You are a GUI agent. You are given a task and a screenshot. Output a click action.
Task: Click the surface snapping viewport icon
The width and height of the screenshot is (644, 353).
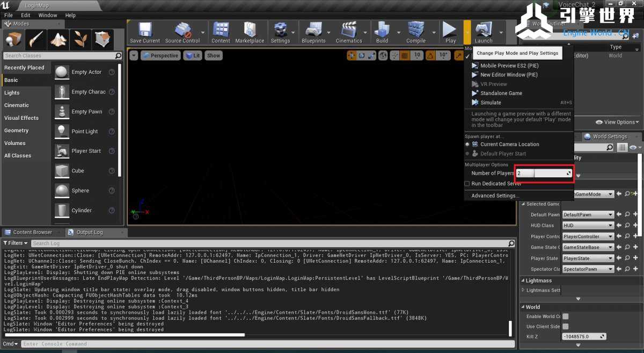pos(394,55)
